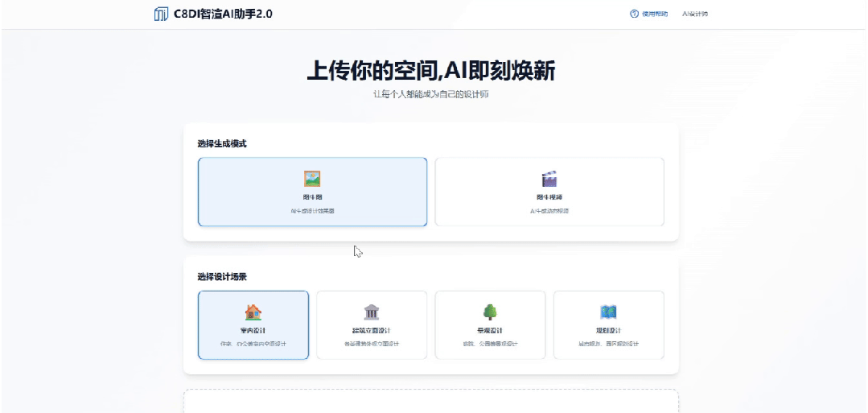This screenshot has width=868, height=413.
Task: Select the clapperboard icon for 图生视频
Action: point(549,179)
